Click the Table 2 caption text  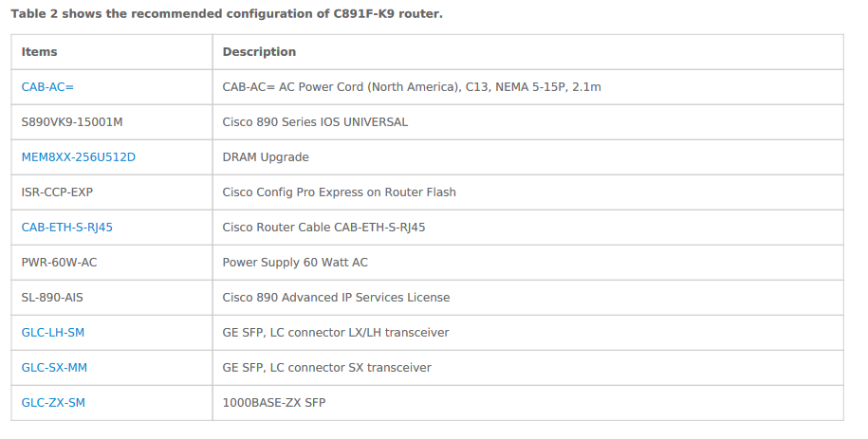[x=226, y=14]
